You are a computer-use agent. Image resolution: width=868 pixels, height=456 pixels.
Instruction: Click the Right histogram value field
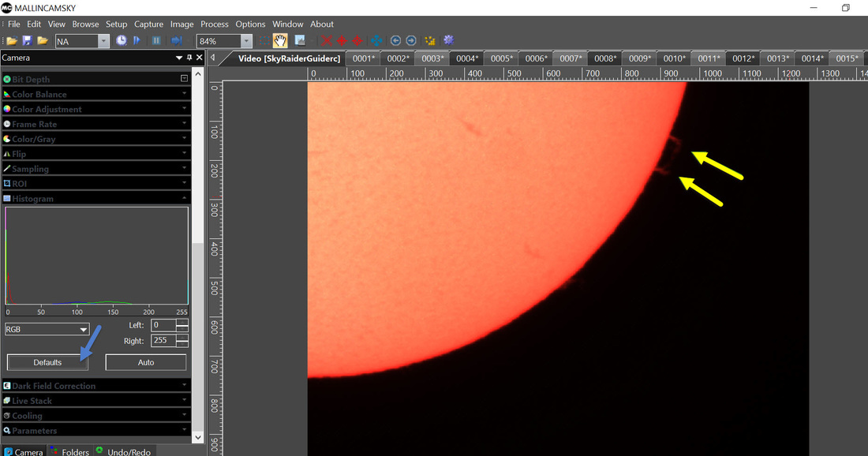tap(164, 340)
